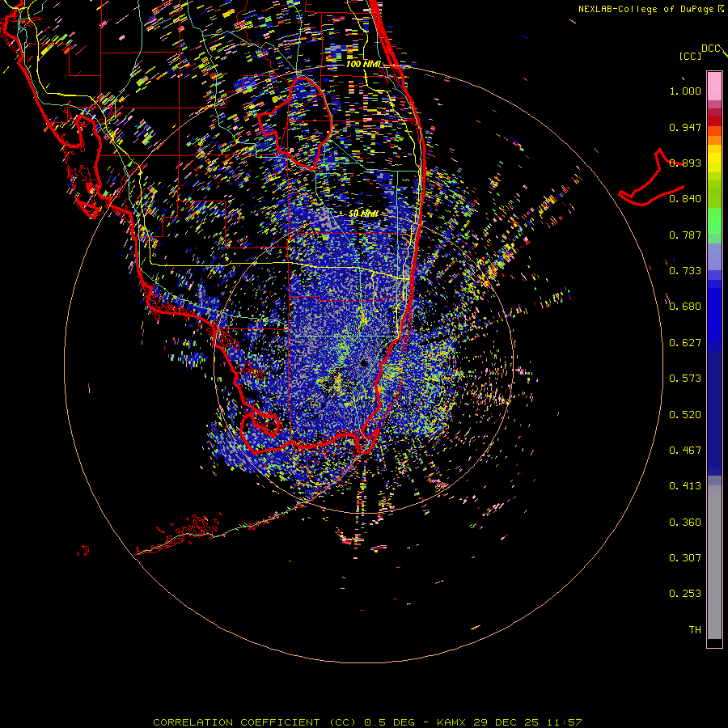Click the 0.733 scale value
This screenshot has height=728, width=728.
[x=685, y=271]
